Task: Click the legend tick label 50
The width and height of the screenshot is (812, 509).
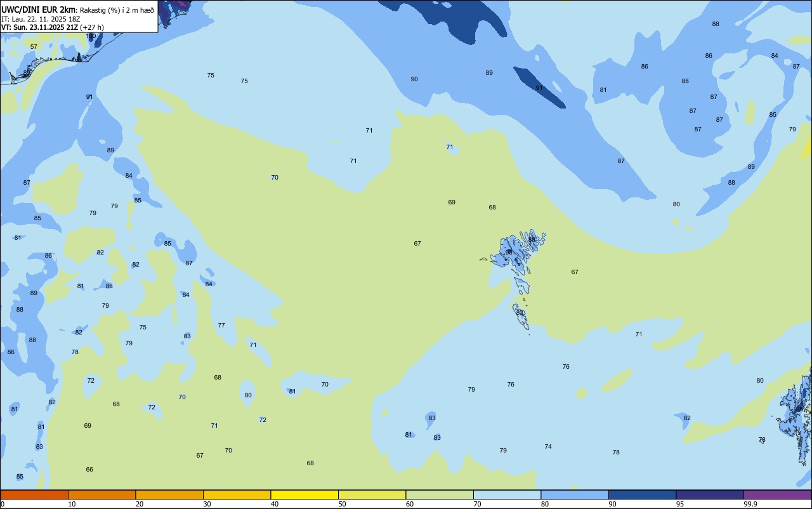Action: [x=342, y=504]
